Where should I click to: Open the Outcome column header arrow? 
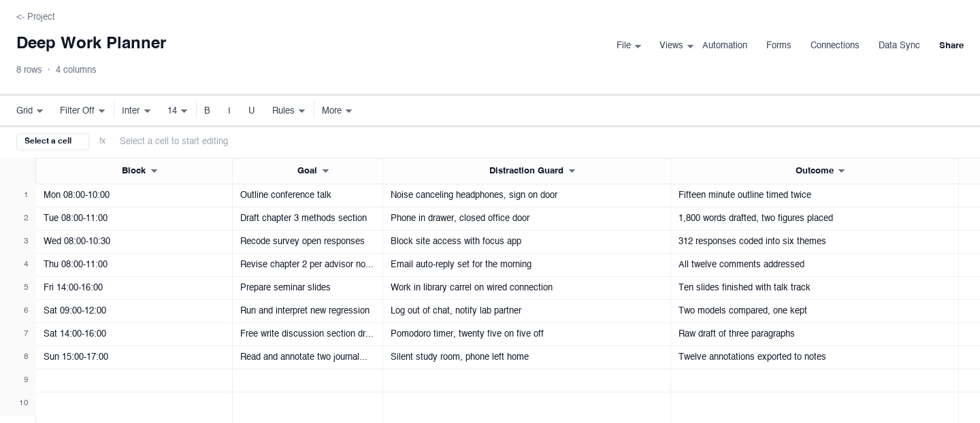click(x=841, y=171)
